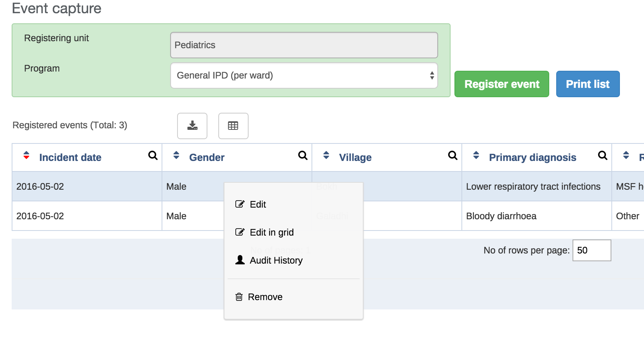Click the Print list button

click(587, 84)
